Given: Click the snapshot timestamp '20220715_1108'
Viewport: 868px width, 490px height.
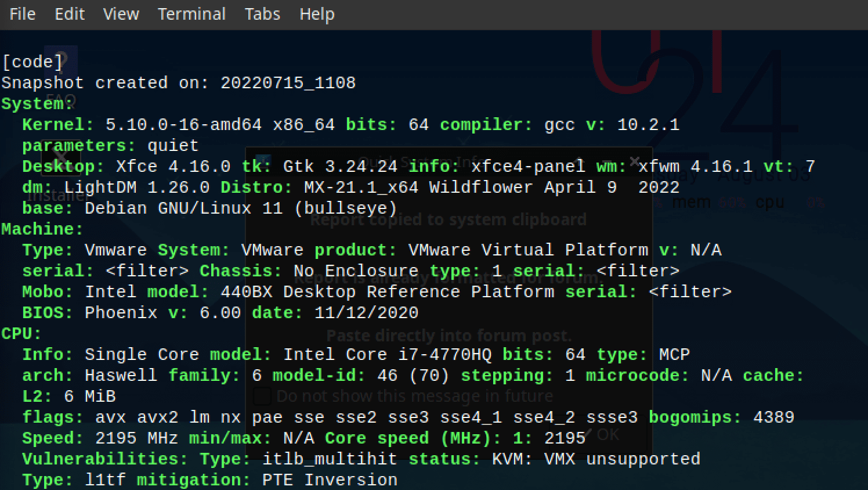Looking at the screenshot, I should point(288,83).
